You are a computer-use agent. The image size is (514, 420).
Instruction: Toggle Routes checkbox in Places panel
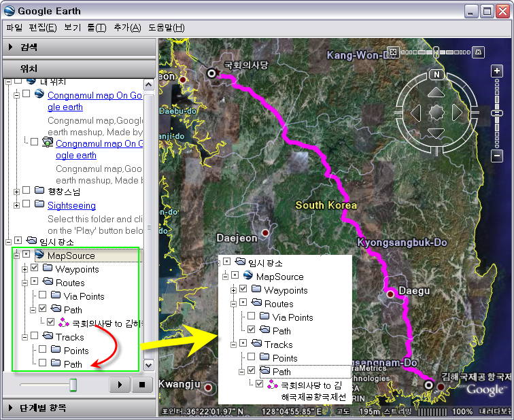(x=35, y=281)
